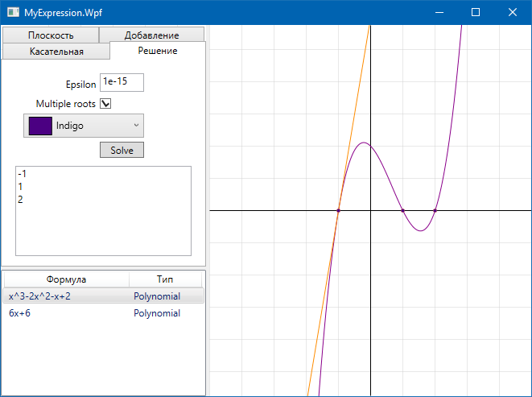Viewport: 532px width, 397px height.
Task: Click the Solve button
Action: pos(122,150)
